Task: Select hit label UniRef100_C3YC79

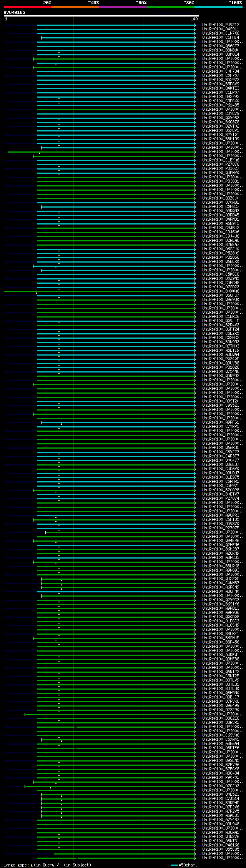Action: click(x=221, y=114)
